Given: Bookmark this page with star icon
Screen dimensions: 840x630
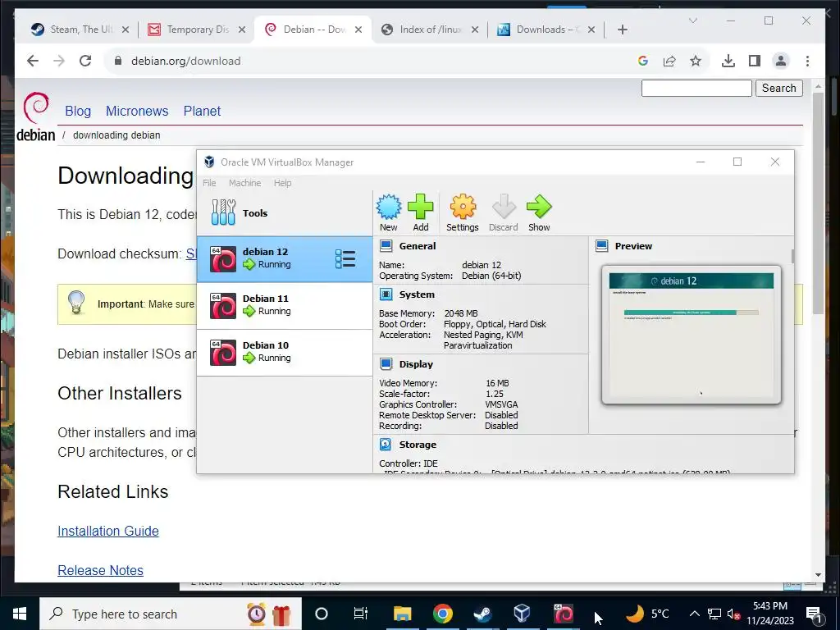Looking at the screenshot, I should [696, 61].
